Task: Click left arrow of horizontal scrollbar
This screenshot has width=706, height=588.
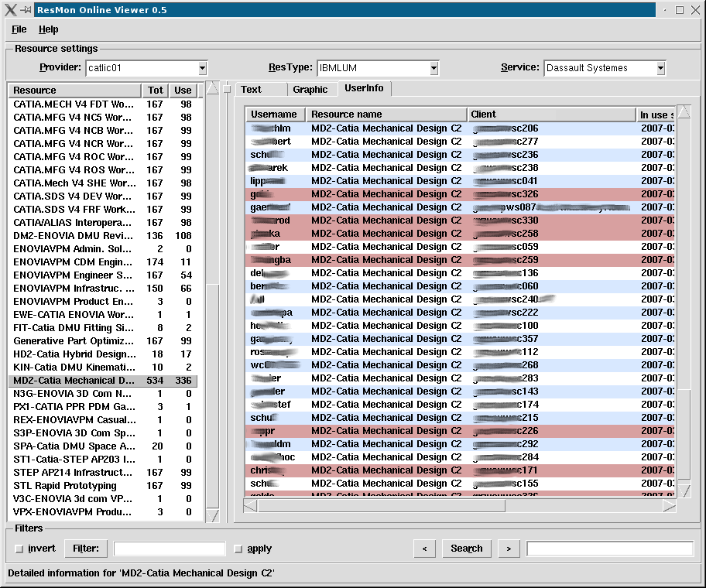Action: pyautogui.click(x=250, y=506)
